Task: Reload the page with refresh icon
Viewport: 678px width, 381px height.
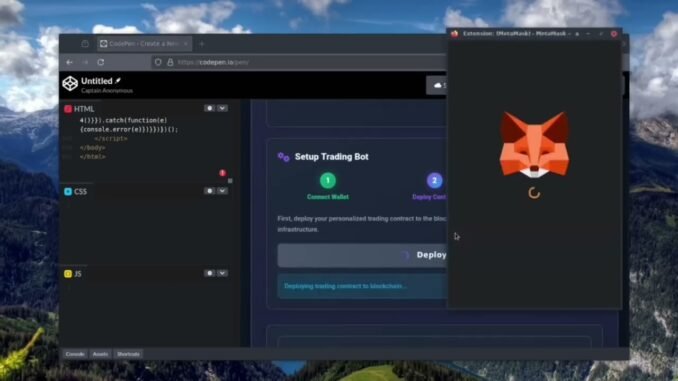Action: 101,62
